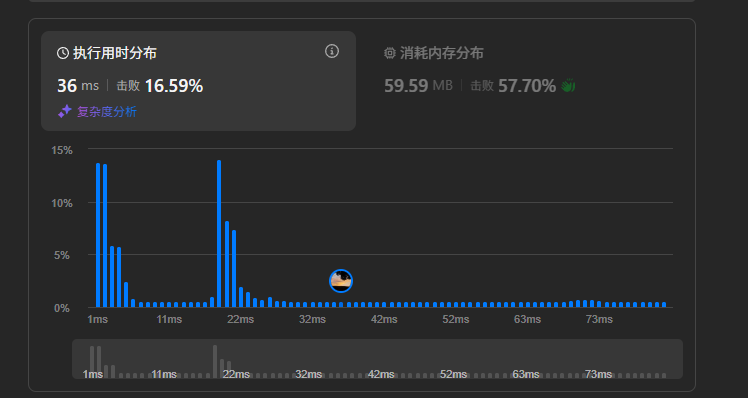
Task: Click the clock icon next to 执行用时分布
Action: (x=63, y=53)
